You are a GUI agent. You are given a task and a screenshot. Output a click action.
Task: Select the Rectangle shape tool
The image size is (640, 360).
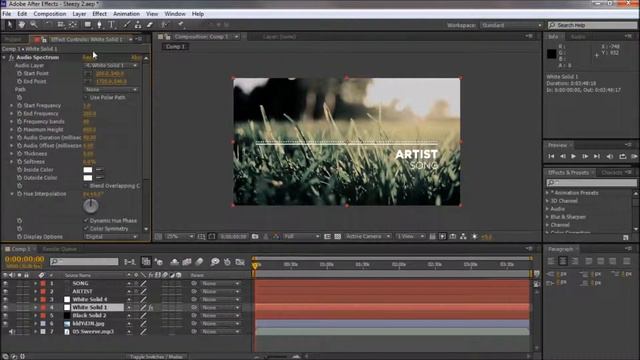tap(87, 24)
